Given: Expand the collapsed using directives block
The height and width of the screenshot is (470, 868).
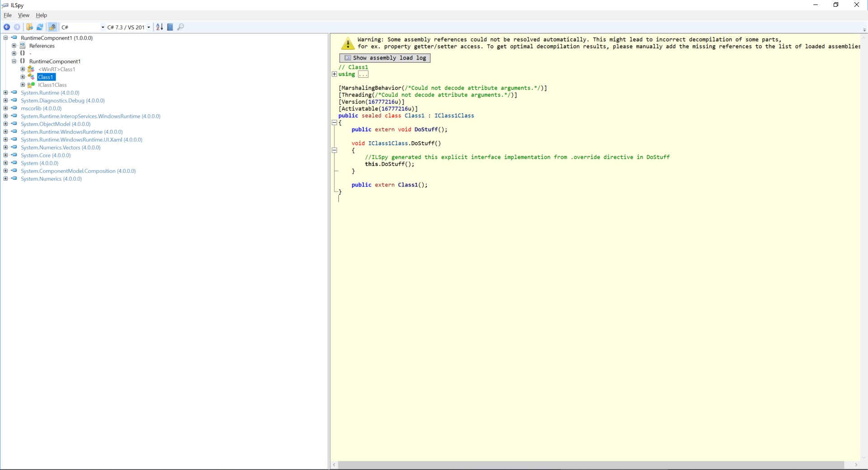Looking at the screenshot, I should coord(334,74).
